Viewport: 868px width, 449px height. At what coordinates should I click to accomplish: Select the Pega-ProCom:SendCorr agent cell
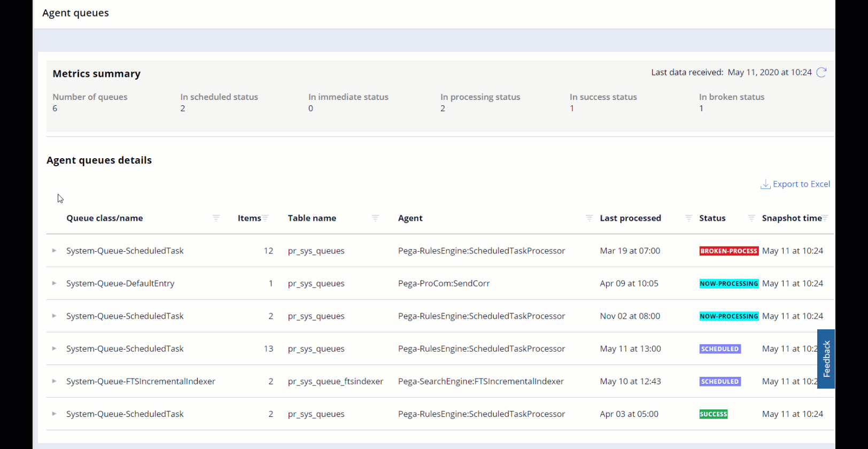tap(444, 283)
